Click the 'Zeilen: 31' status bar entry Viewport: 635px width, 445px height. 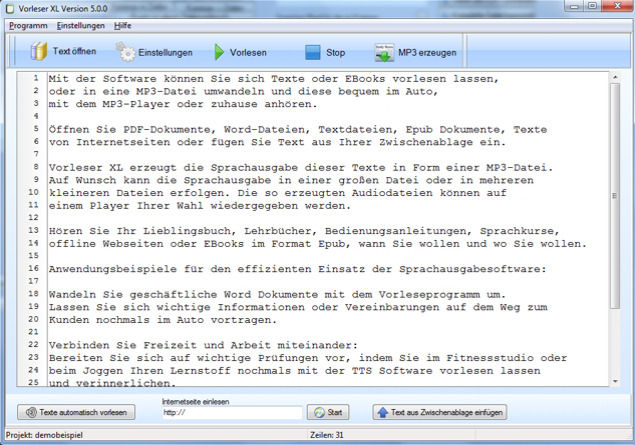327,435
